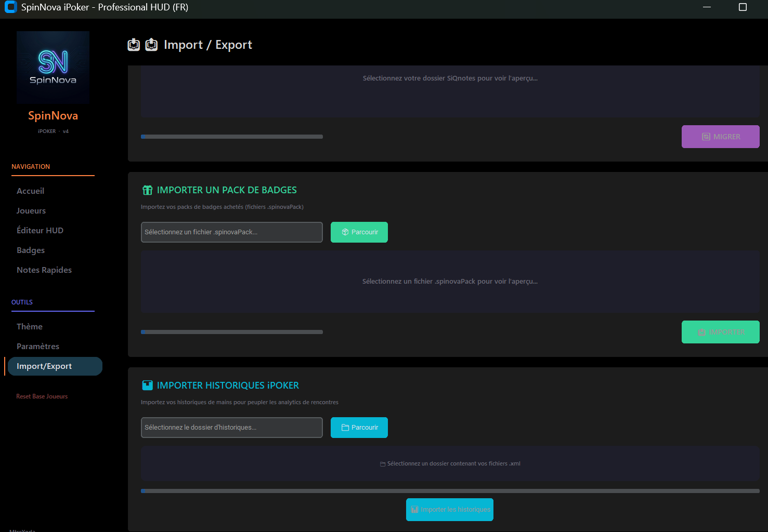
Task: Go to Paramètres
Action: pos(38,346)
